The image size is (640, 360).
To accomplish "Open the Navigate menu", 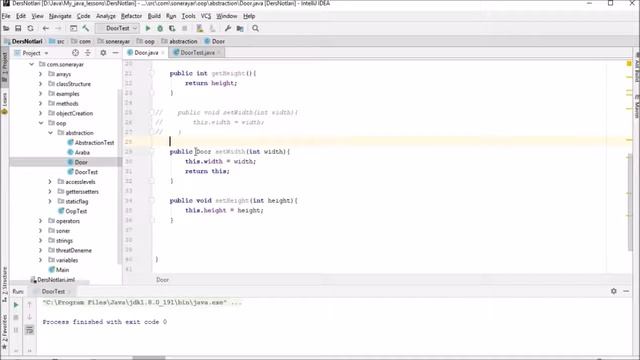I will point(60,16).
